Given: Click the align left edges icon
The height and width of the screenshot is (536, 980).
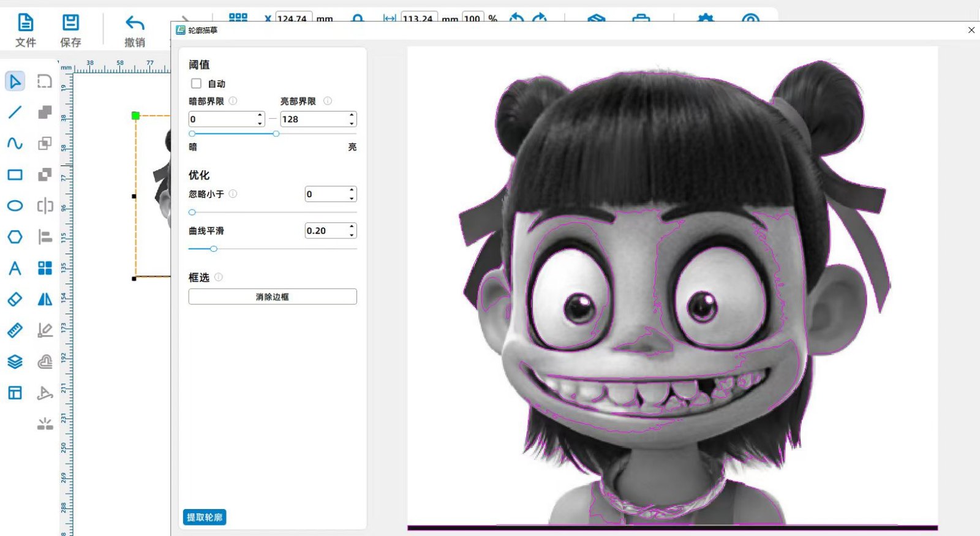Looking at the screenshot, I should coord(45,236).
